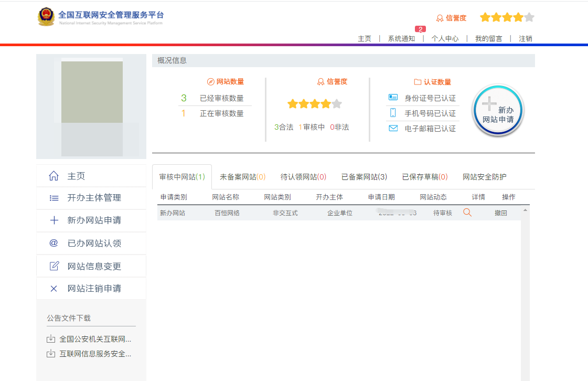Viewport: 588px width, 381px height.
Task: Go to 主页 in top navigation
Action: [365, 39]
